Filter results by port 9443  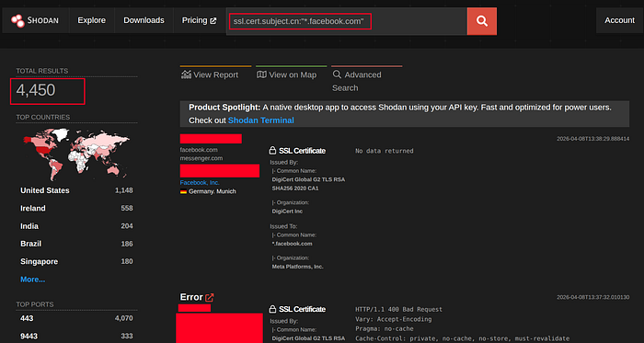point(29,336)
